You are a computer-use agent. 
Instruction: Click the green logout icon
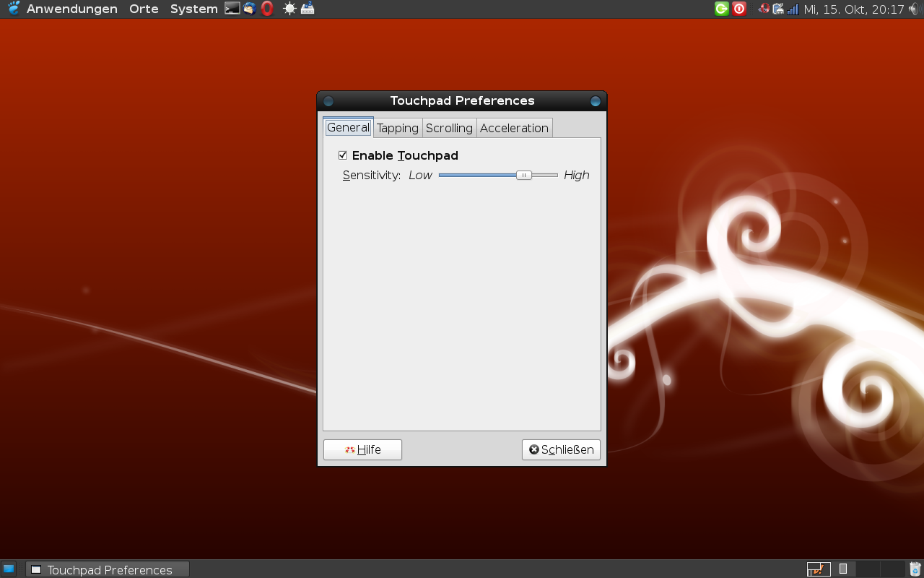click(x=721, y=9)
